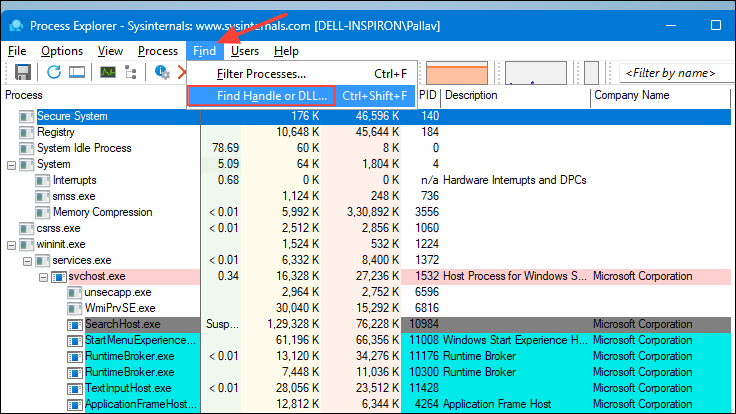Click the orange CPU usage graph
This screenshot has width=736, height=414.
coord(457,73)
